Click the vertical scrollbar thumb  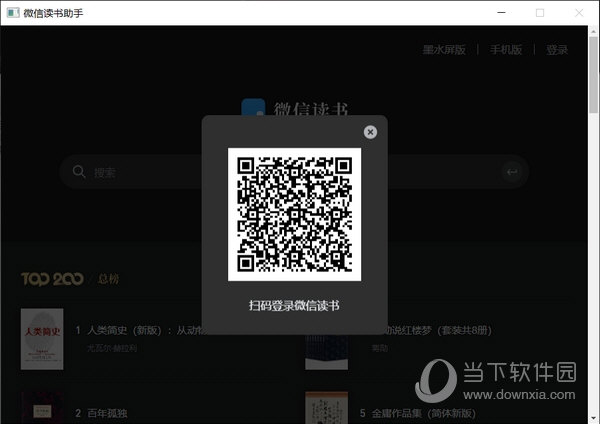tap(594, 75)
